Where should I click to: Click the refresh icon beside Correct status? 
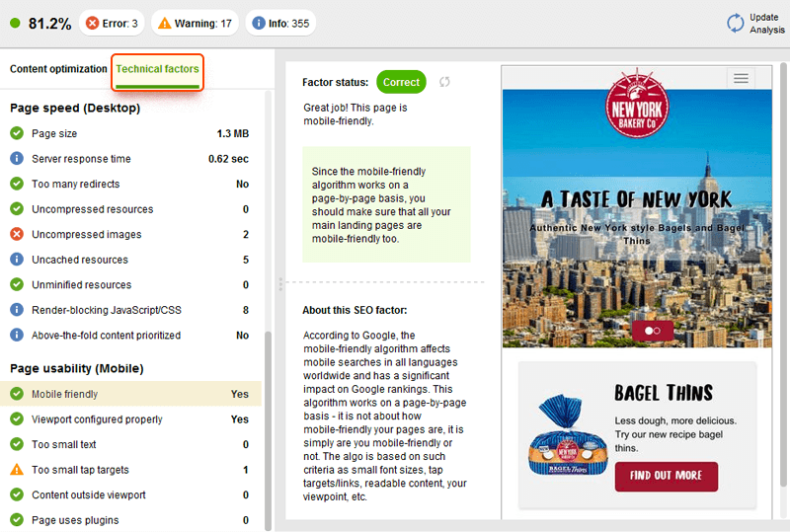coord(444,82)
